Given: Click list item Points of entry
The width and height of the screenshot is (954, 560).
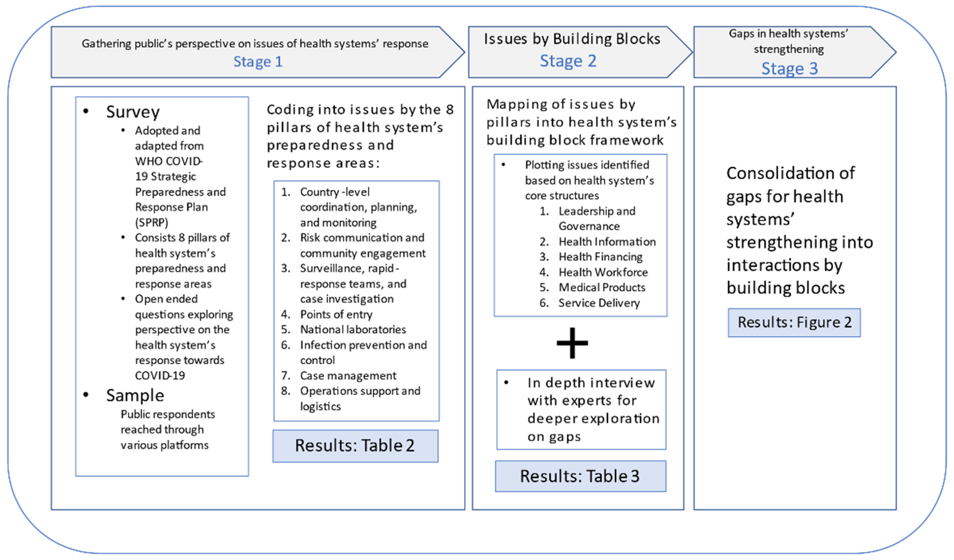Looking at the screenshot, I should [336, 314].
